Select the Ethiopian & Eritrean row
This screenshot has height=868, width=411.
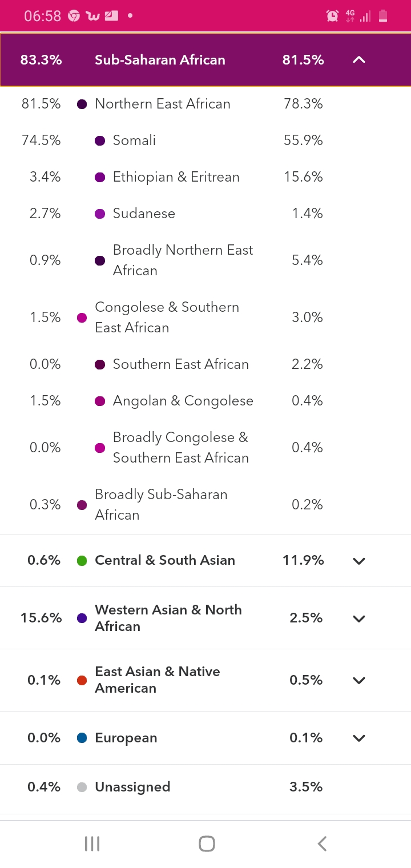point(205,177)
